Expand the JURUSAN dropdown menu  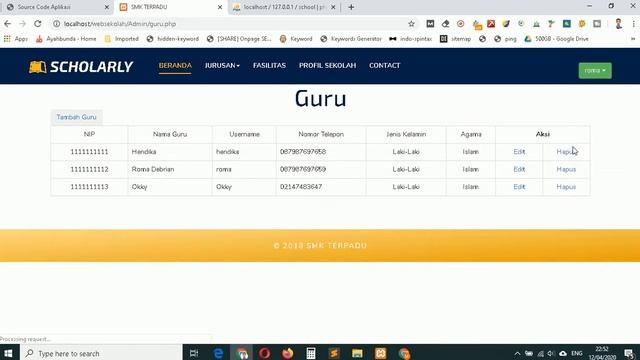coord(222,65)
